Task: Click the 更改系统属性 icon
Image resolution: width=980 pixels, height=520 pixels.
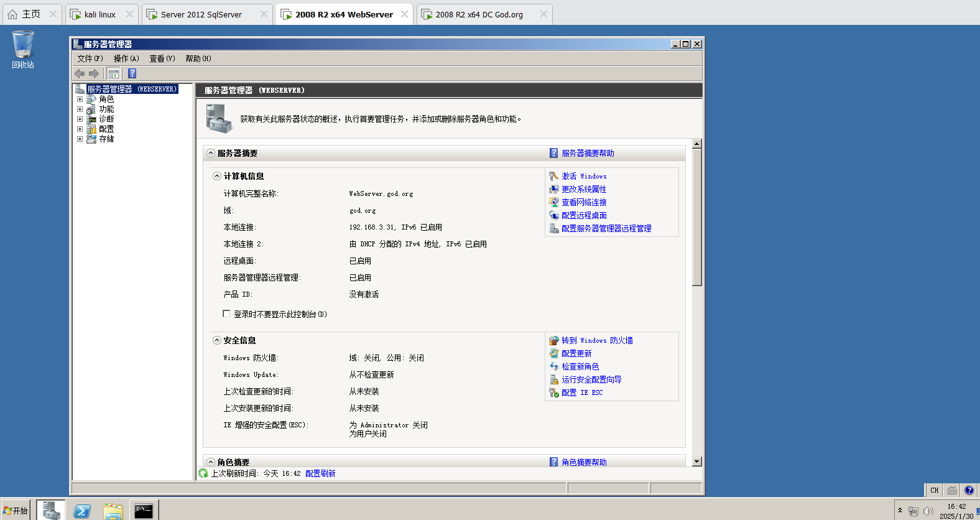Action: point(553,189)
